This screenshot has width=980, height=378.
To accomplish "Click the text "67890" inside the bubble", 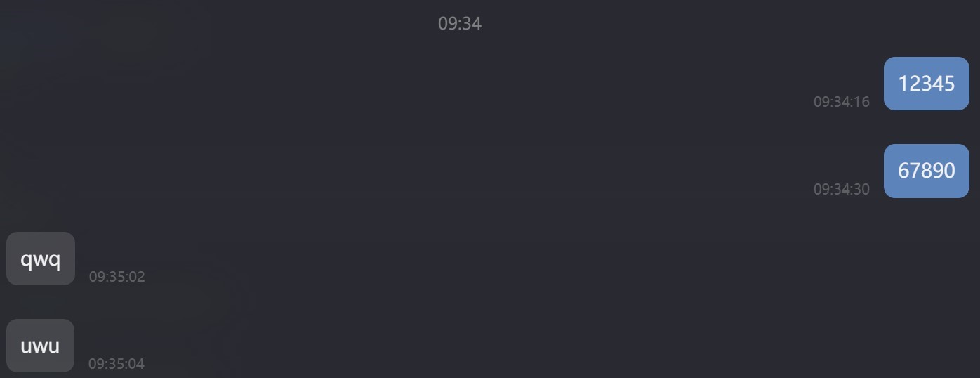I will coord(927,171).
